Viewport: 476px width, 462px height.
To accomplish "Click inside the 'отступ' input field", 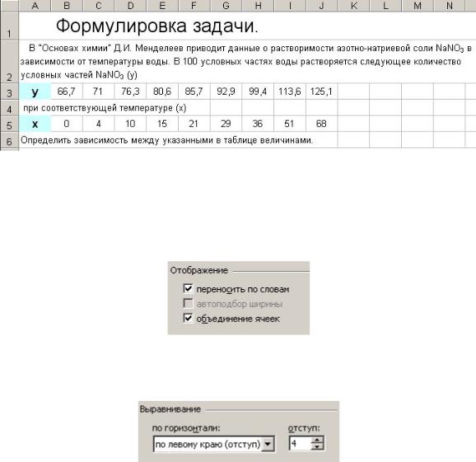I will pos(301,444).
